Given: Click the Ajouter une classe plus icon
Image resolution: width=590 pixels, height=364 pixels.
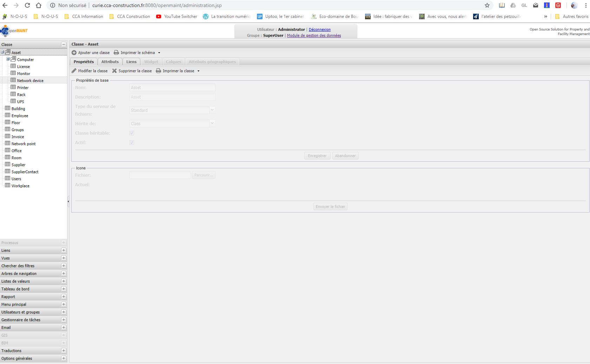Looking at the screenshot, I should click(x=74, y=53).
